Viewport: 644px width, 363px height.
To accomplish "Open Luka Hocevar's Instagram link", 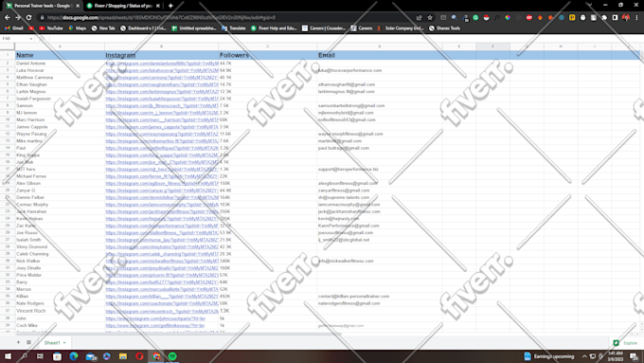I will [x=162, y=70].
